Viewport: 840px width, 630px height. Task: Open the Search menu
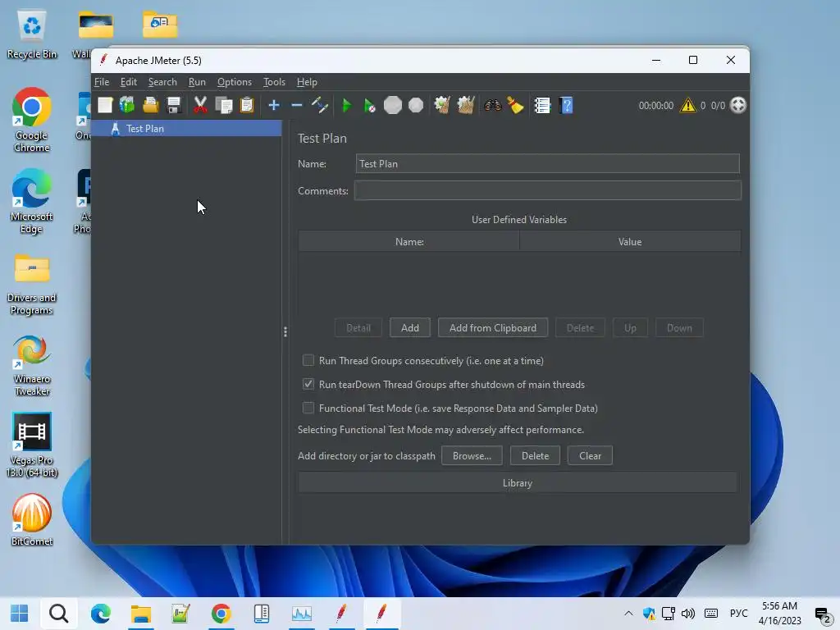162,82
